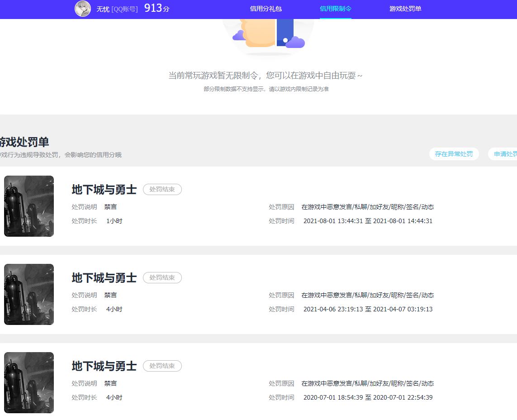Viewport: 517px width, 420px height.
Task: Click the bottom 地下城与勇士 cover image
Action: pyautogui.click(x=28, y=382)
